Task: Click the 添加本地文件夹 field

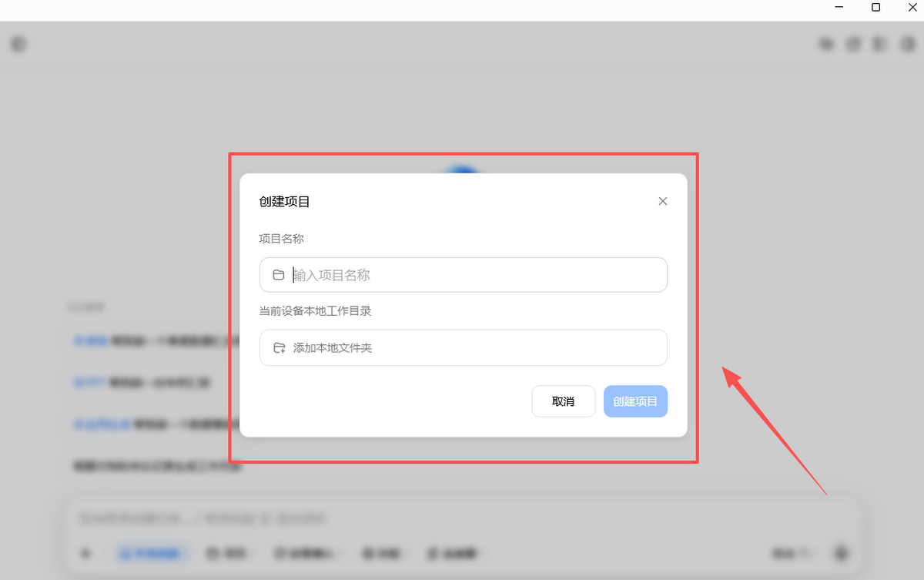Action: pyautogui.click(x=464, y=348)
